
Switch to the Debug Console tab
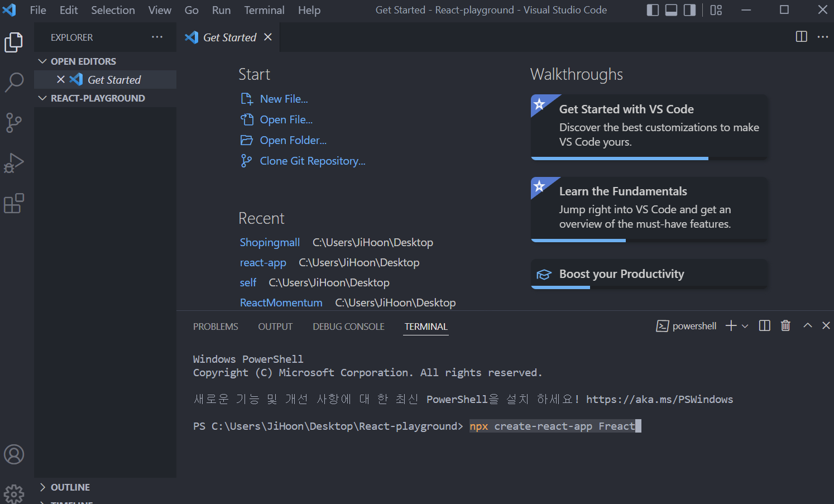point(348,327)
